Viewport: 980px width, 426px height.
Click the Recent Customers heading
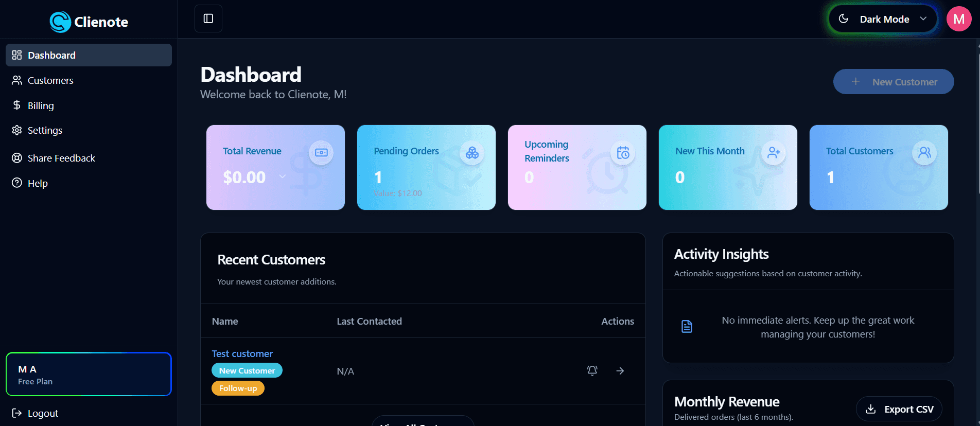click(x=271, y=260)
